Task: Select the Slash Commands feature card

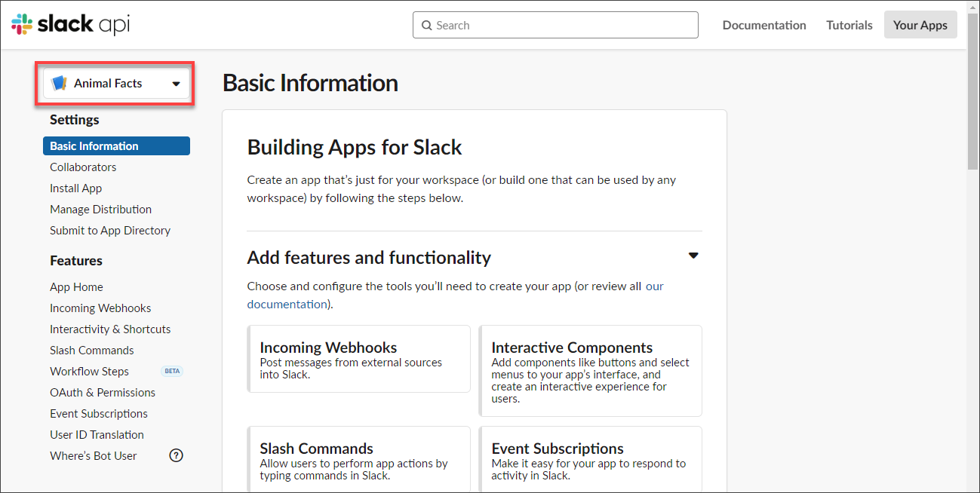Action: coord(359,460)
